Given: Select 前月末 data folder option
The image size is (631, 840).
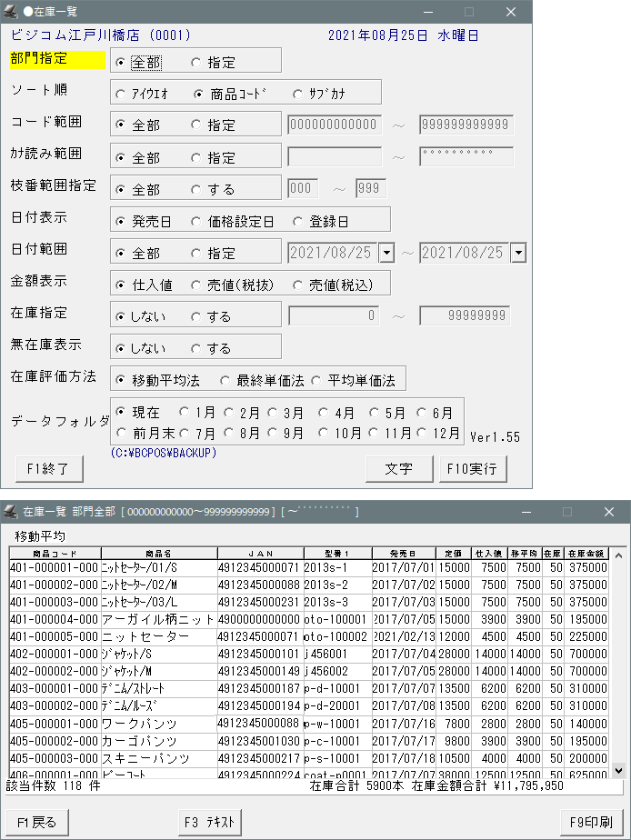Looking at the screenshot, I should (x=122, y=434).
